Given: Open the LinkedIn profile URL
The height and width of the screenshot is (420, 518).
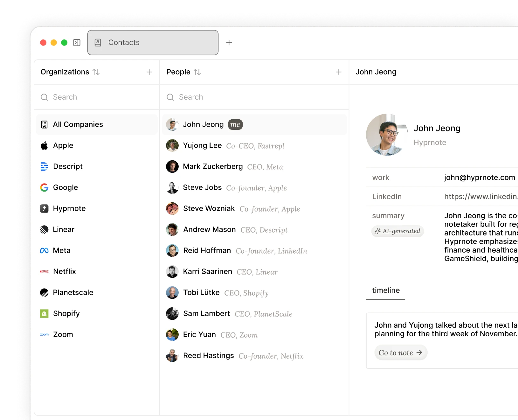Looking at the screenshot, I should point(480,197).
